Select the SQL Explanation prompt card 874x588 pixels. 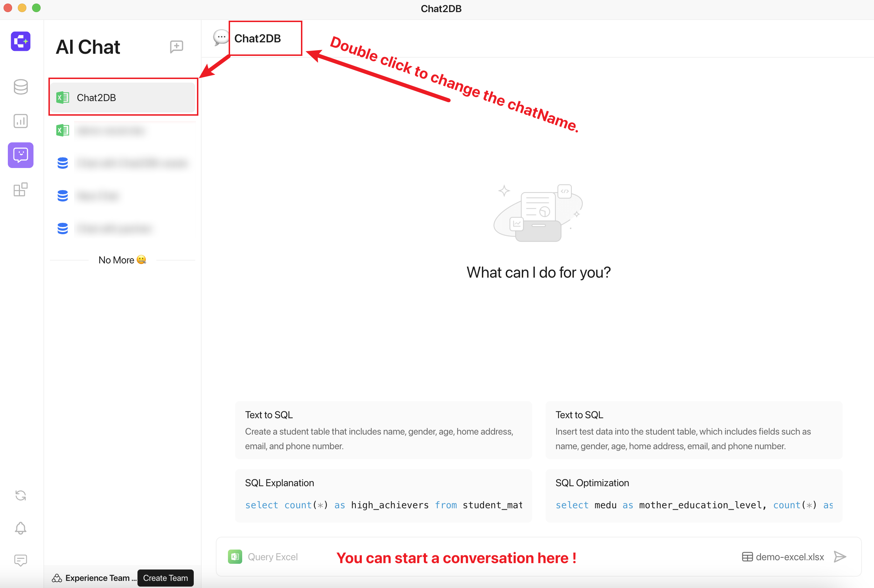(383, 495)
